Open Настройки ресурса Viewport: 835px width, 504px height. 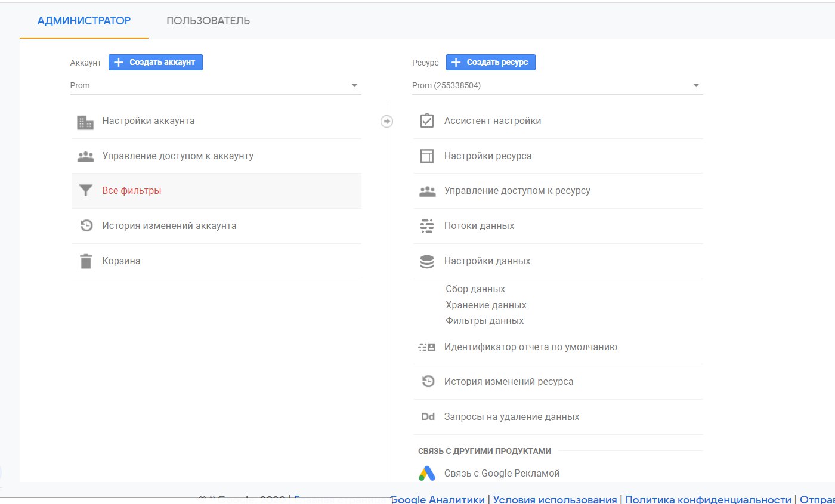point(558,156)
